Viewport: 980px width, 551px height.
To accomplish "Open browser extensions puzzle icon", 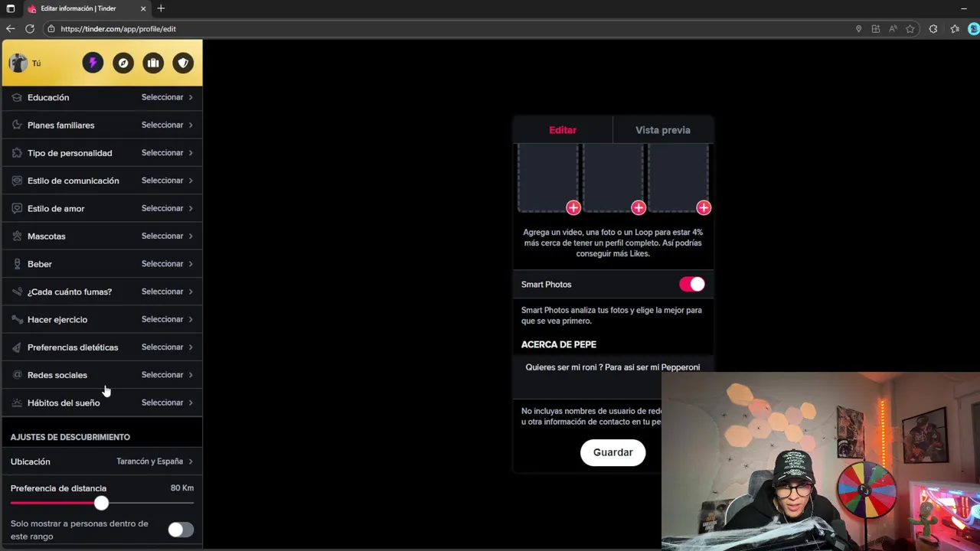I will tap(933, 29).
